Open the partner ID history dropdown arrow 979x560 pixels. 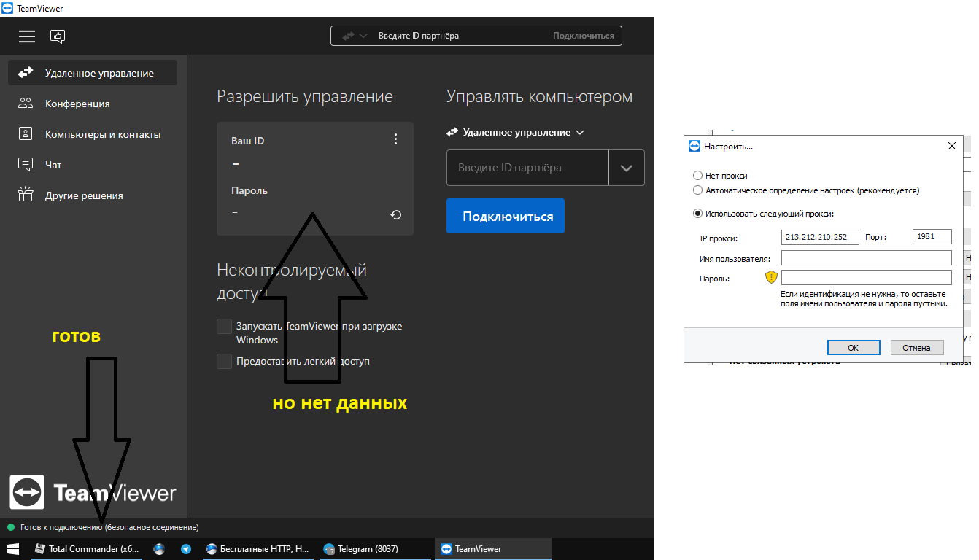[627, 168]
